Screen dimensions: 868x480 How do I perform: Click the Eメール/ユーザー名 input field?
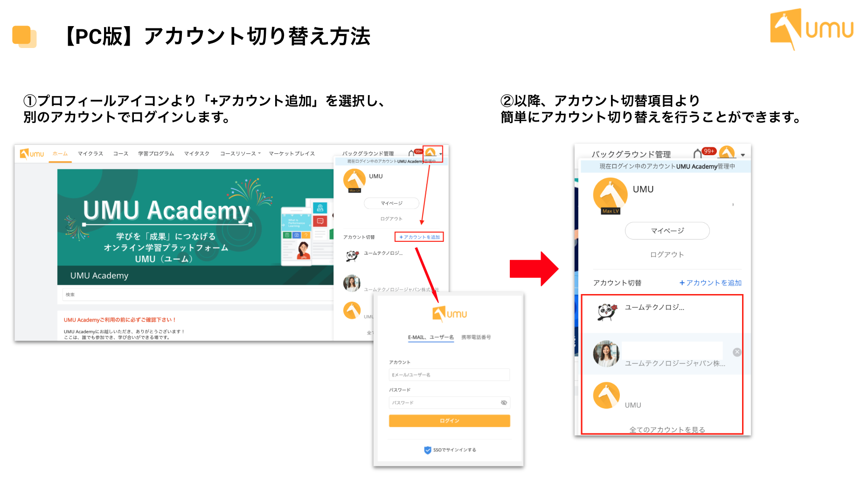449,375
